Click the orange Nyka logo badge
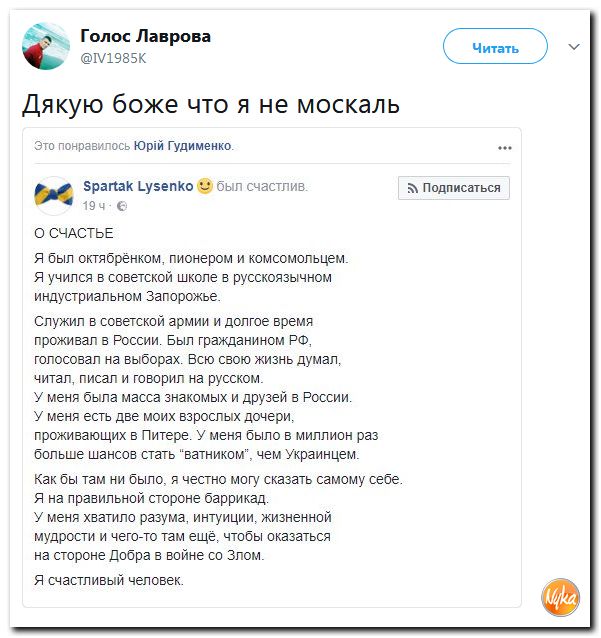The image size is (601, 638). point(561,598)
